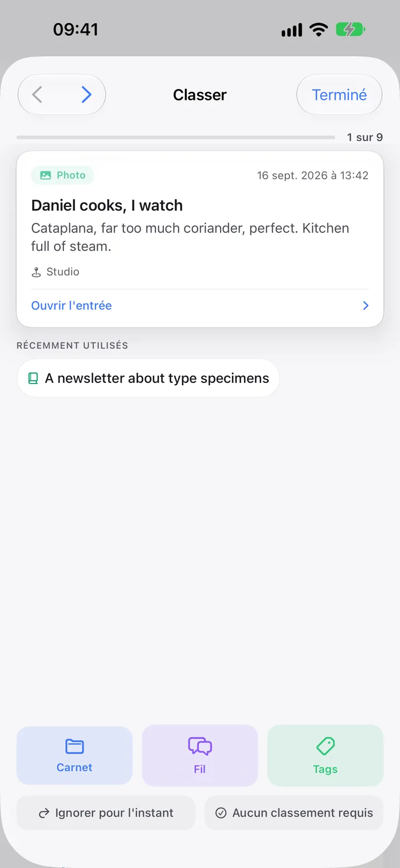This screenshot has width=400, height=868.
Task: Tap the checkmark circle for Aucun classement requis
Action: 221,813
